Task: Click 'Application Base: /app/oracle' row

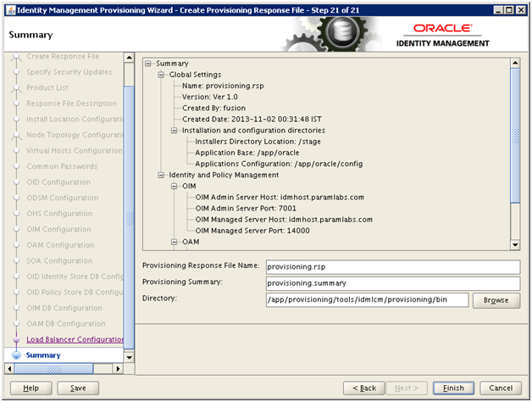Action: [x=247, y=153]
